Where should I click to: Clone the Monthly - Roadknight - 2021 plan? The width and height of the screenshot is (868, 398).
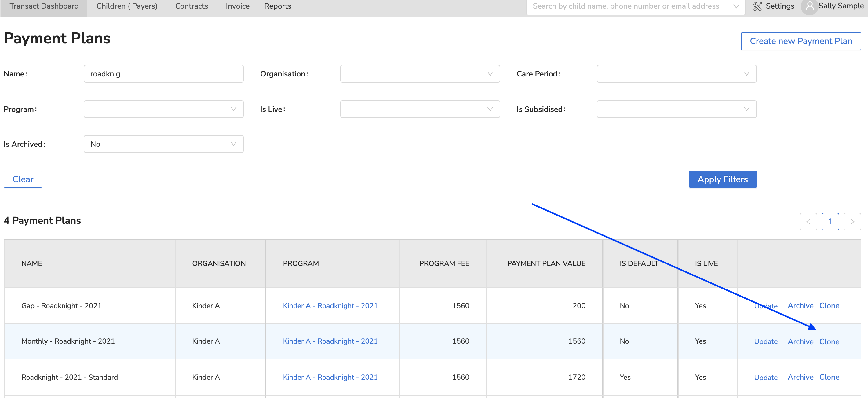pos(829,341)
